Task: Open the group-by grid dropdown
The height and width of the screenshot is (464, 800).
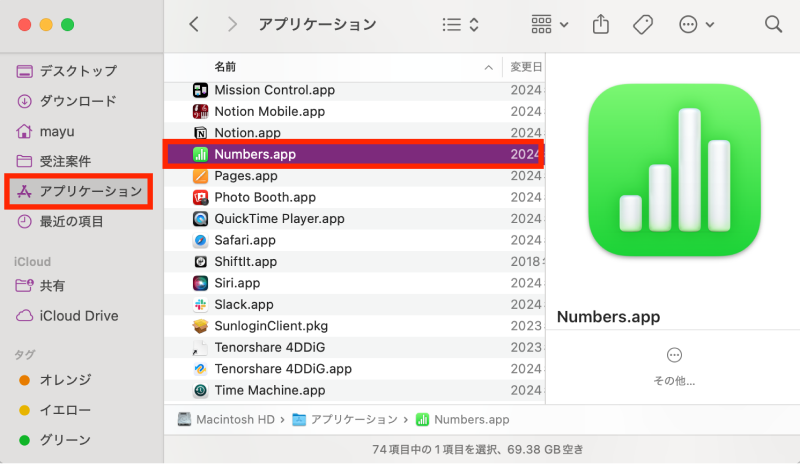Action: coord(549,25)
